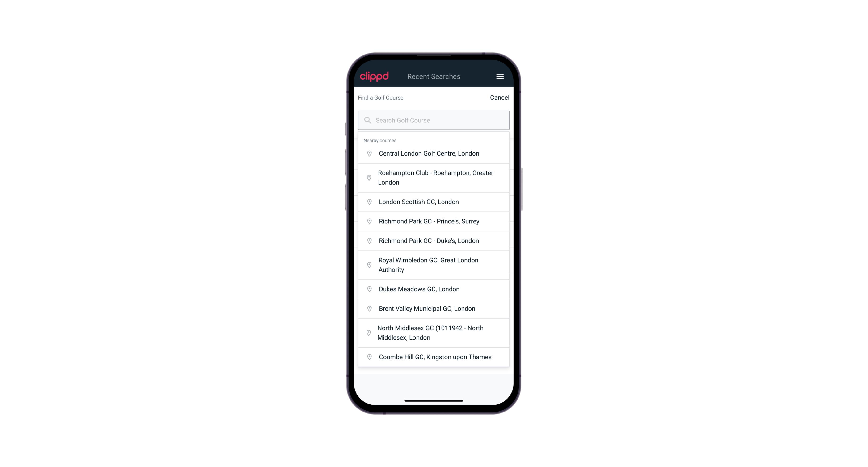Select Richmond Park GC Duke's London
Image resolution: width=868 pixels, height=467 pixels.
coord(434,240)
